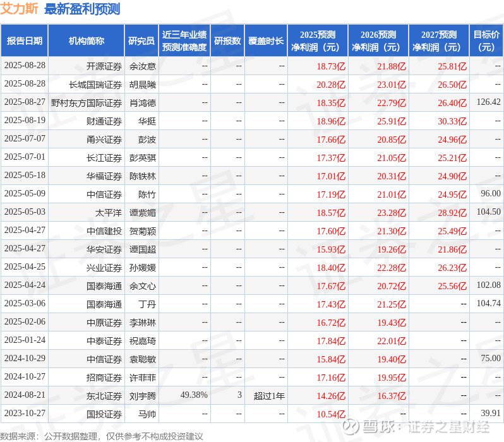The image size is (504, 442).
Task: Select the 野村东方国际证券 institution cell
Action: click(x=87, y=103)
